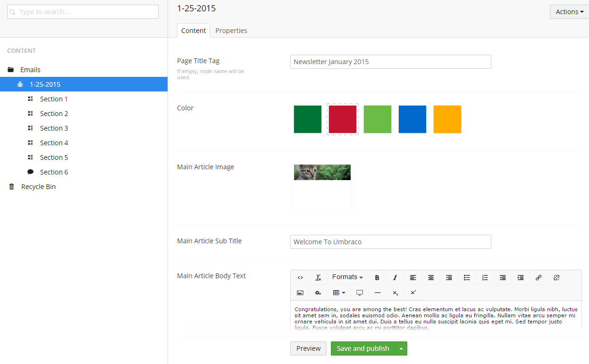589x364 pixels.
Task: Insert a horizontal rule line
Action: tap(378, 293)
